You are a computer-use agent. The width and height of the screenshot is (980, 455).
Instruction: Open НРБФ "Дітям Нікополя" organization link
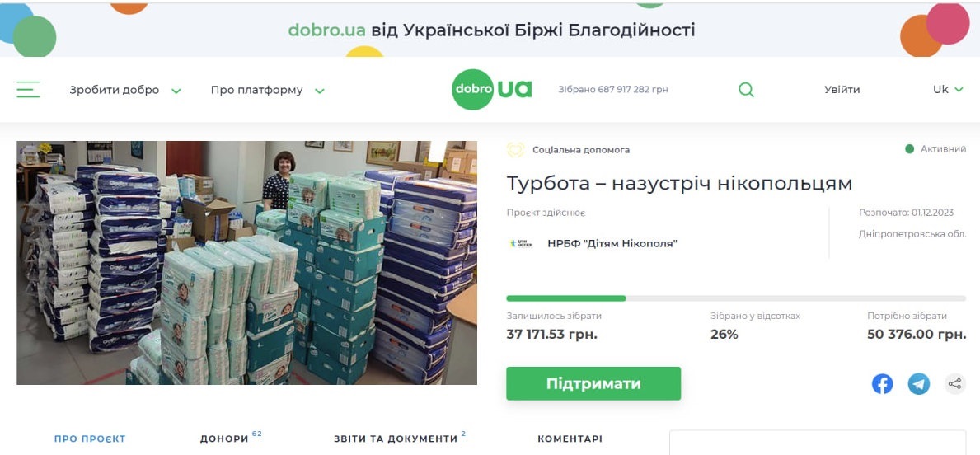point(612,243)
